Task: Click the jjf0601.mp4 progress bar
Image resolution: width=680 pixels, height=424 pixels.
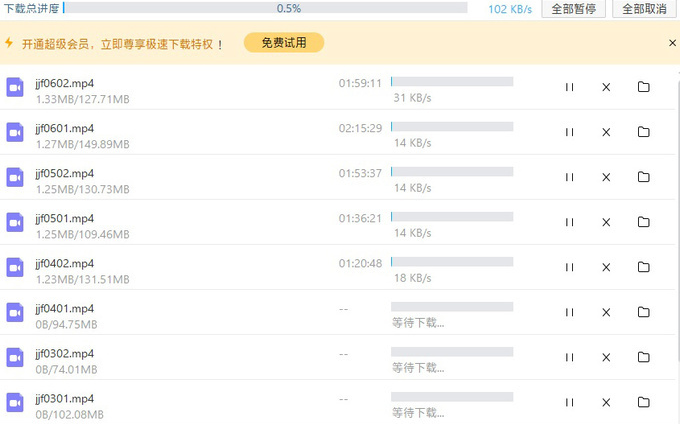Action: 452,127
